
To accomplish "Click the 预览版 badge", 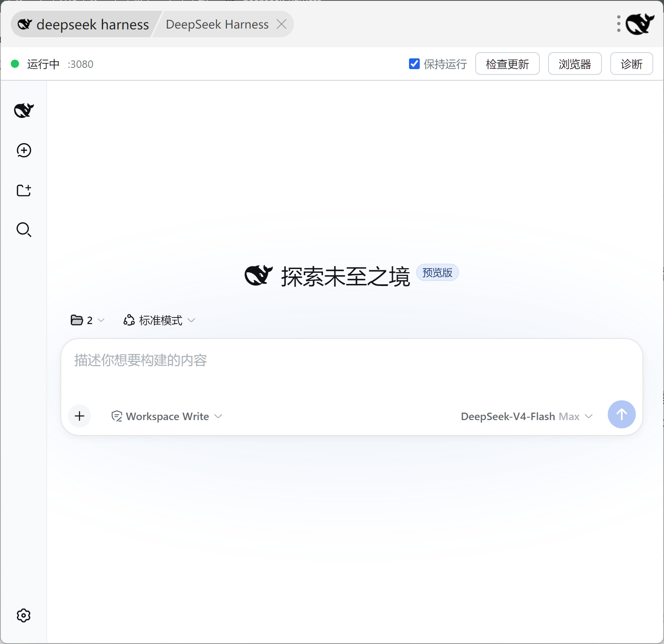I will coord(438,273).
